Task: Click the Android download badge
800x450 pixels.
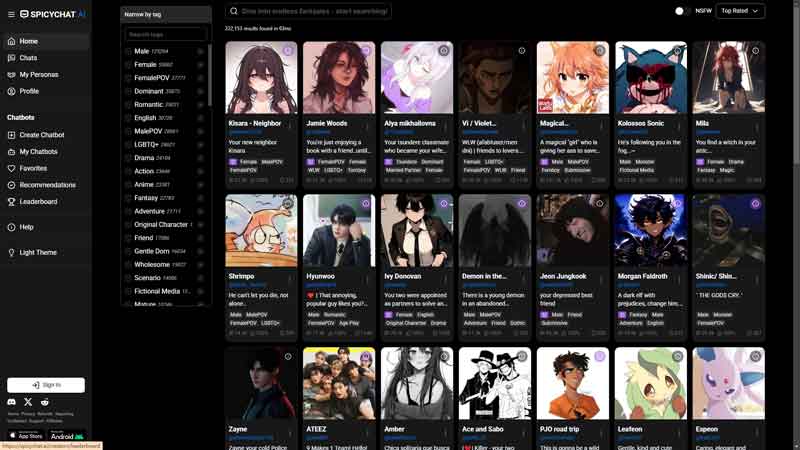Action: pos(67,436)
